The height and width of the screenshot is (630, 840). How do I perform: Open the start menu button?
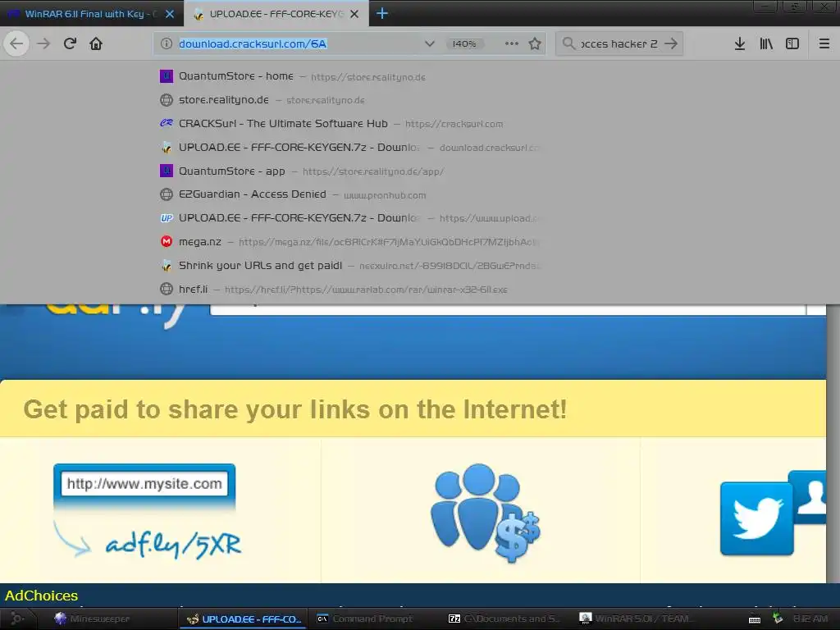click(x=16, y=619)
